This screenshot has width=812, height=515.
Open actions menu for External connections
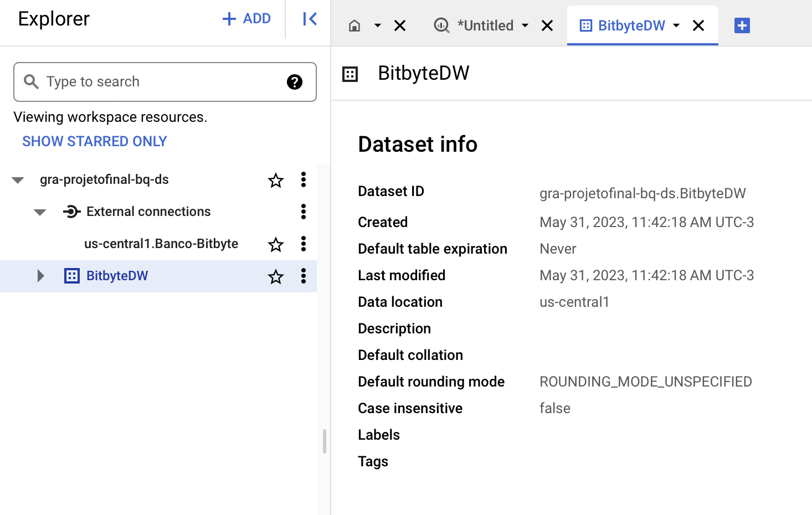[x=303, y=212]
